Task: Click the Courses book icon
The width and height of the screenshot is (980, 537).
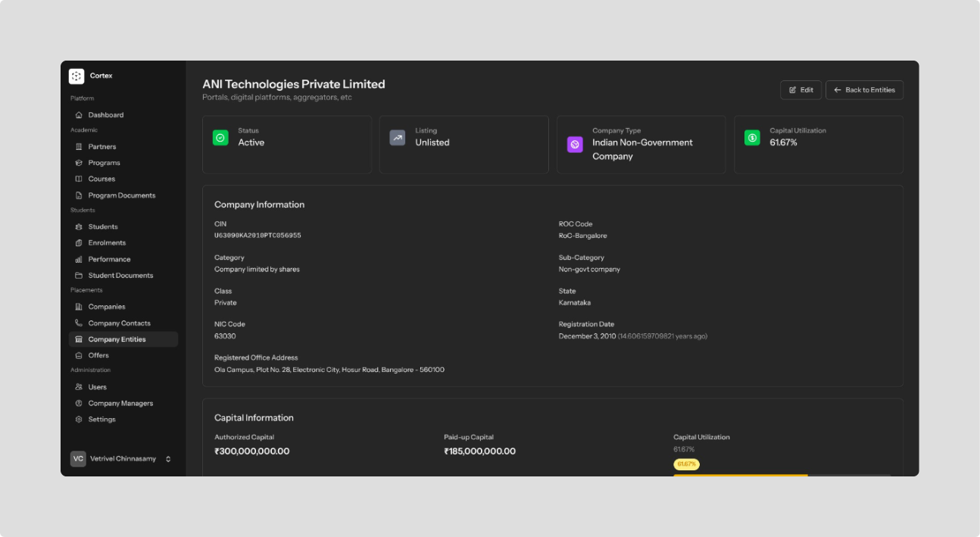Action: click(79, 179)
